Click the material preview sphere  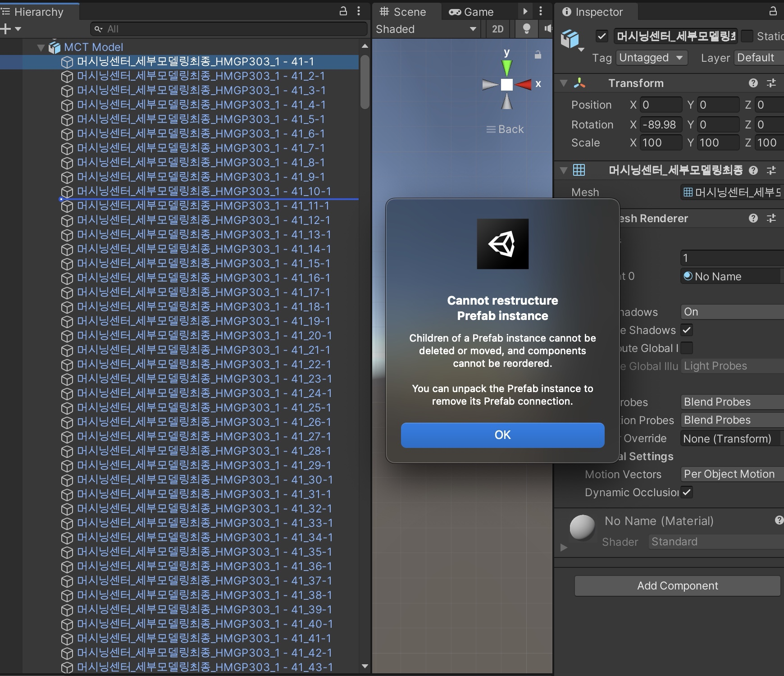(582, 527)
